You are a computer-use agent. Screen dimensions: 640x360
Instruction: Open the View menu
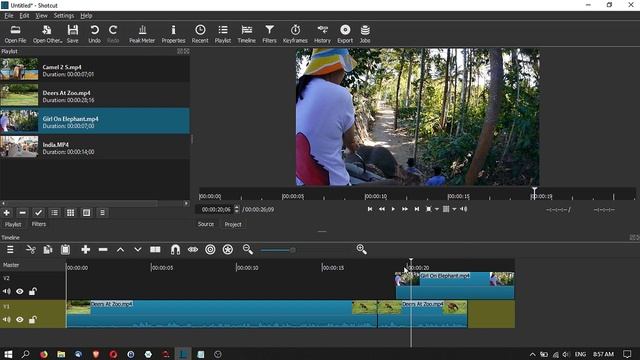(41, 16)
